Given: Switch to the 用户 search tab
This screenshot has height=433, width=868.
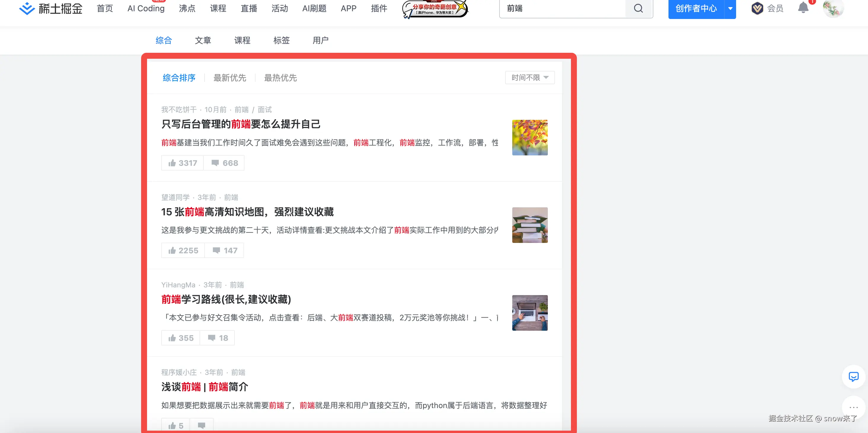Looking at the screenshot, I should (320, 40).
